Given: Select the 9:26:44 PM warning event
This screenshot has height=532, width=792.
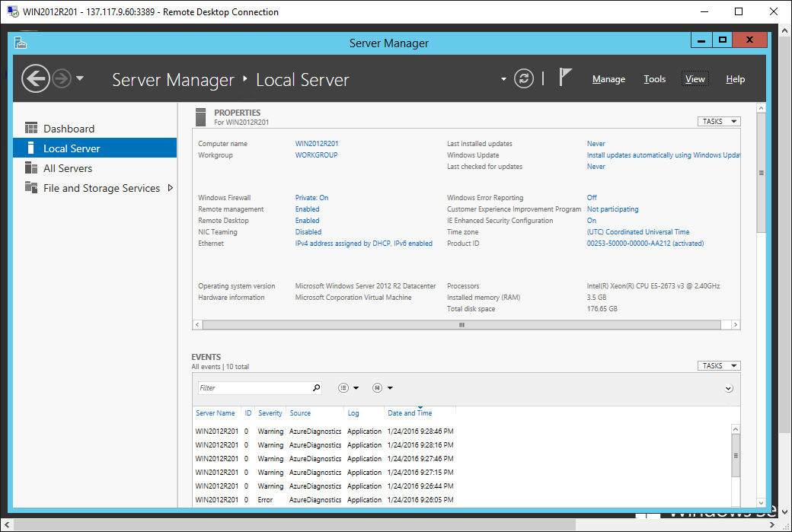Looking at the screenshot, I should point(324,486).
